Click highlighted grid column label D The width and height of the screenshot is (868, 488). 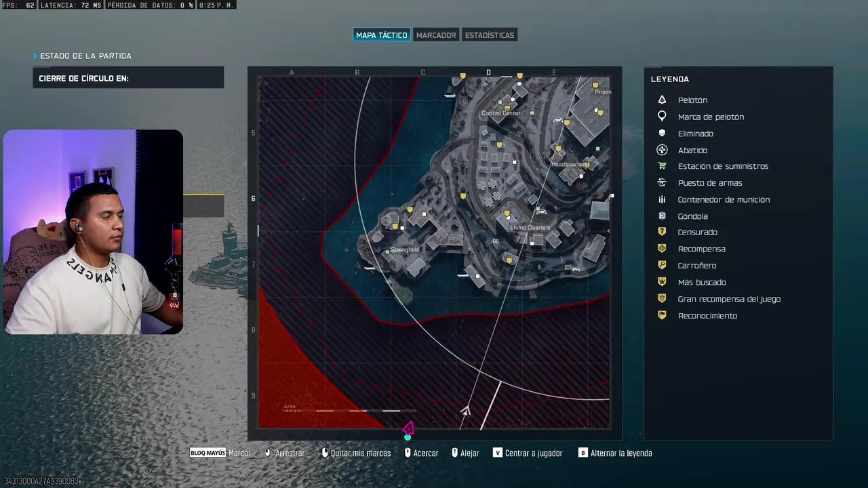[x=488, y=73]
